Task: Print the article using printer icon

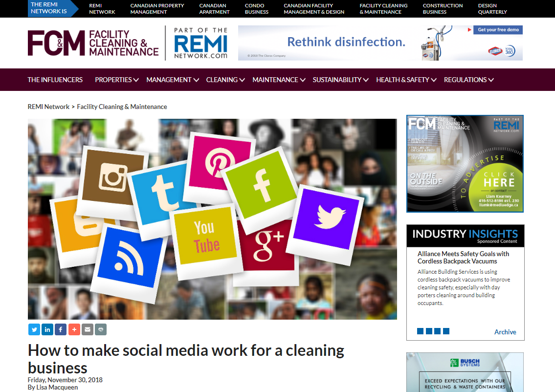Action: coord(101,329)
